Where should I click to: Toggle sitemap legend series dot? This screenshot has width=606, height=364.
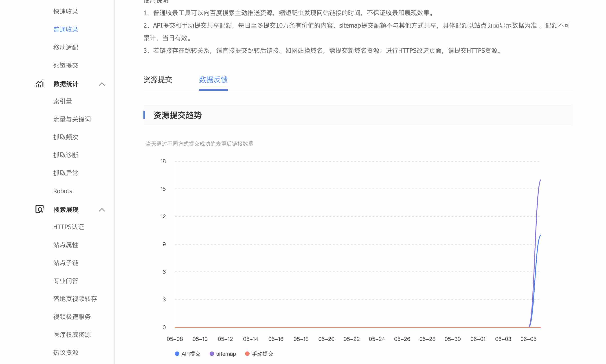click(x=212, y=354)
